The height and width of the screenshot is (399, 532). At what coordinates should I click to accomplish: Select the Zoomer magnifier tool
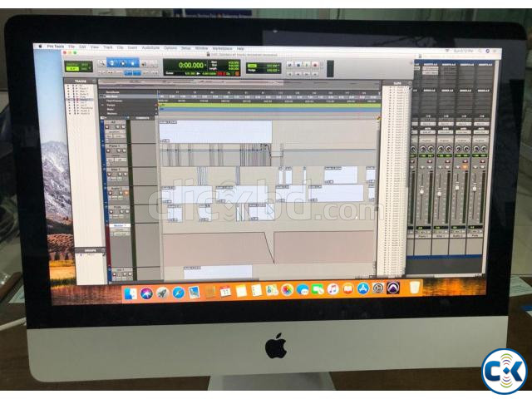point(101,63)
